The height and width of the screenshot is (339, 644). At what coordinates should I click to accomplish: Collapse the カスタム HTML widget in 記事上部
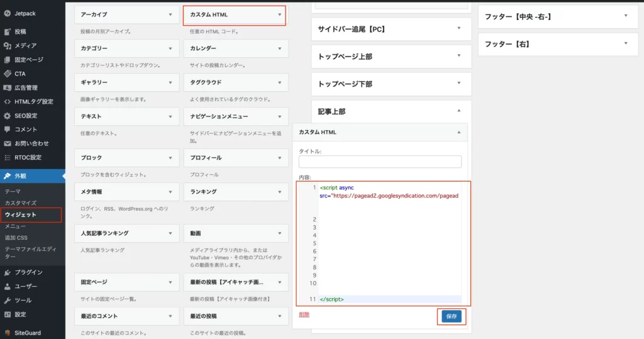(x=459, y=132)
